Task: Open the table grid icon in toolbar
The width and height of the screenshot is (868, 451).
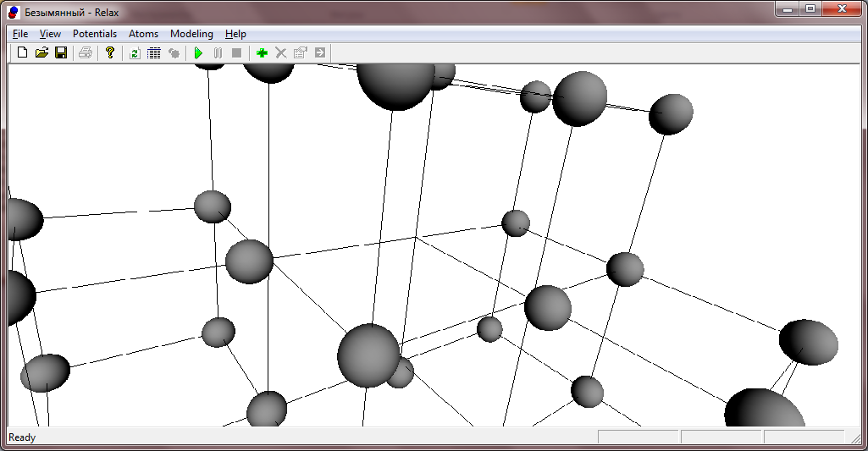Action: [x=154, y=52]
